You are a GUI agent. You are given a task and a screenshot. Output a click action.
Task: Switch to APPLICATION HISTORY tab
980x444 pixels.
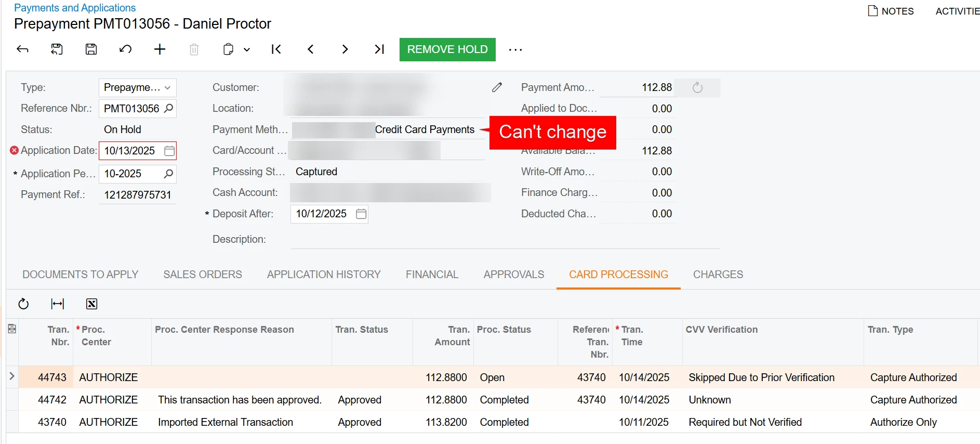click(x=324, y=275)
